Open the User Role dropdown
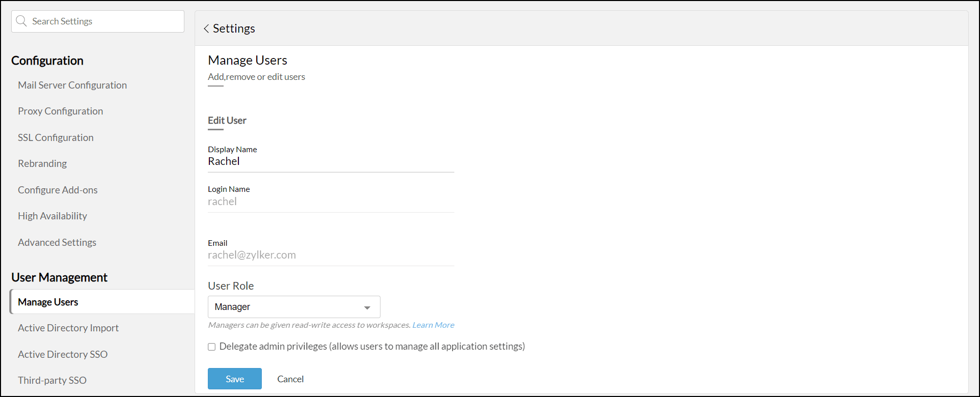 (x=294, y=307)
